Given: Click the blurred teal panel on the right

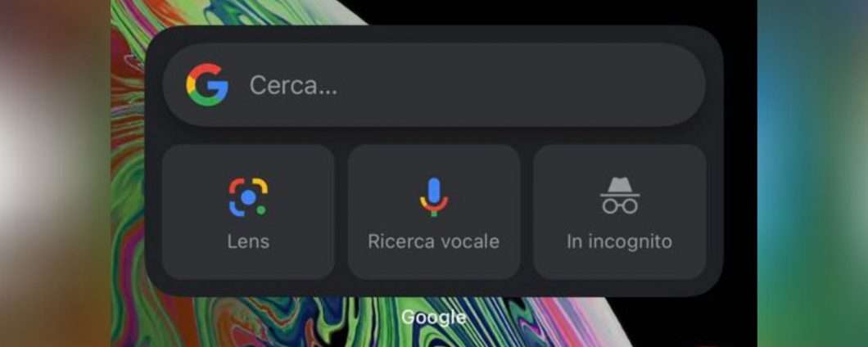Looking at the screenshot, I should click(812, 173).
